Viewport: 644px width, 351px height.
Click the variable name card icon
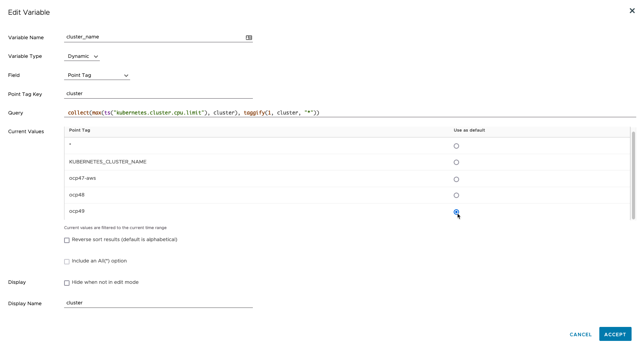click(x=249, y=38)
